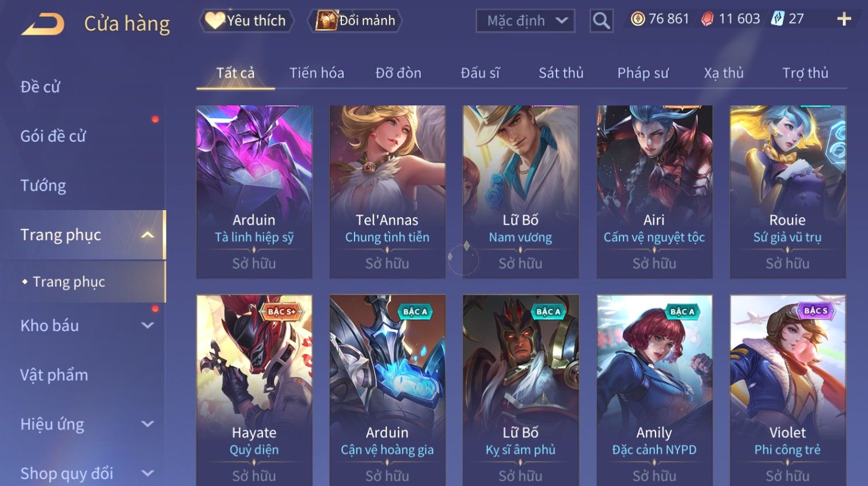The image size is (868, 486).
Task: Open the Mặc định sort dropdown
Action: 525,21
